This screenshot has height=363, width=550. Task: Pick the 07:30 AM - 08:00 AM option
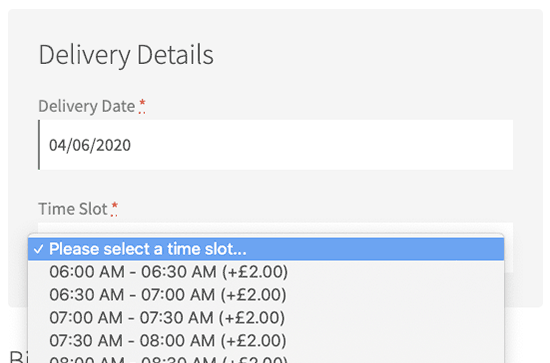266,341
